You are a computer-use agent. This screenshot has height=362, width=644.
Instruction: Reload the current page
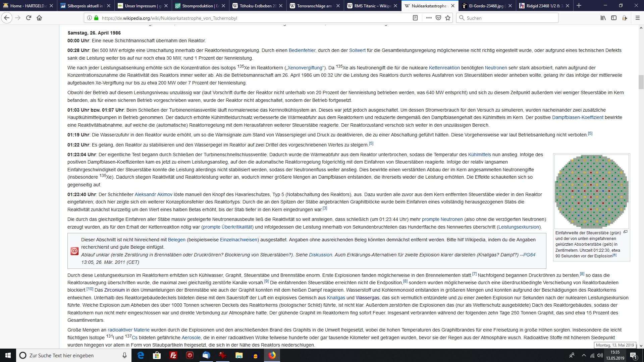point(29,18)
